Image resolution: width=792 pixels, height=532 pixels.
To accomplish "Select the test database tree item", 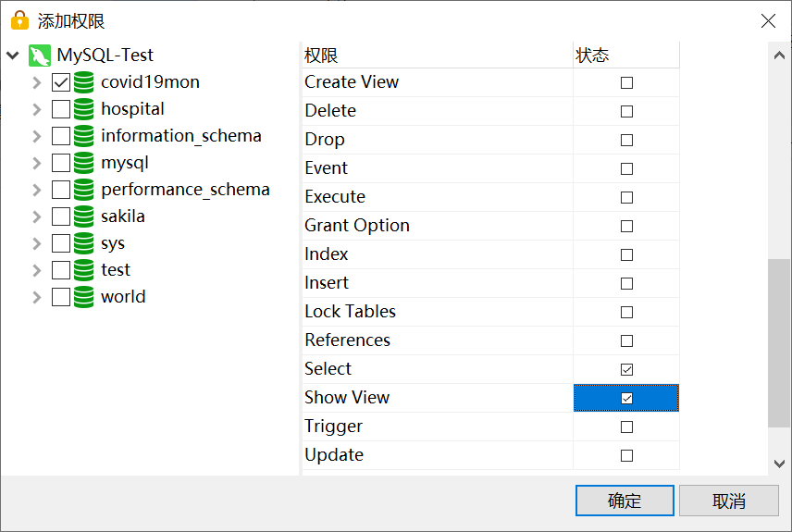I will 116,270.
